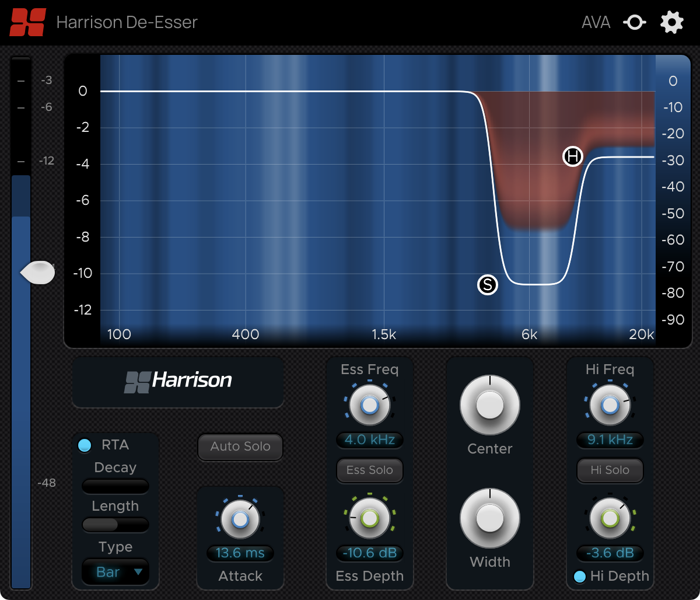Click the Ess Freq label
This screenshot has width=700, height=600.
tap(370, 369)
